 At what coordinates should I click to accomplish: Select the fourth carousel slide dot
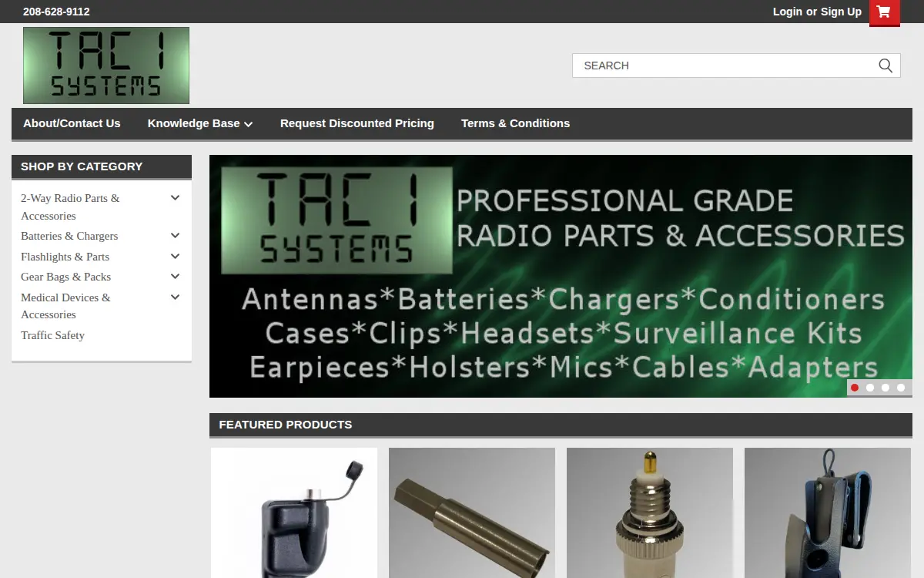pyautogui.click(x=901, y=388)
